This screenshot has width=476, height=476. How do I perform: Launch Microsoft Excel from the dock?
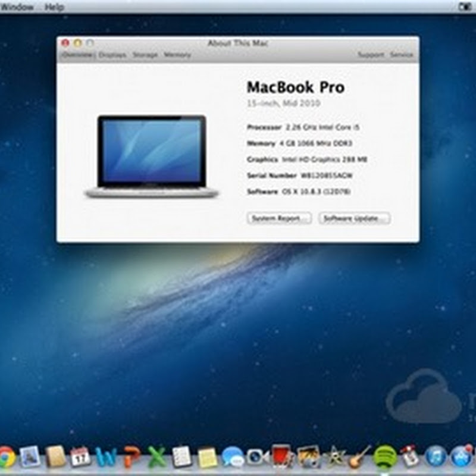[156, 456]
